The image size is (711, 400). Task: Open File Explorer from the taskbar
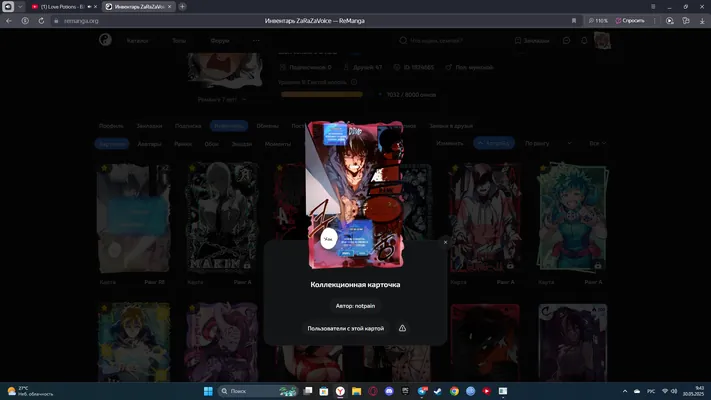(x=356, y=391)
